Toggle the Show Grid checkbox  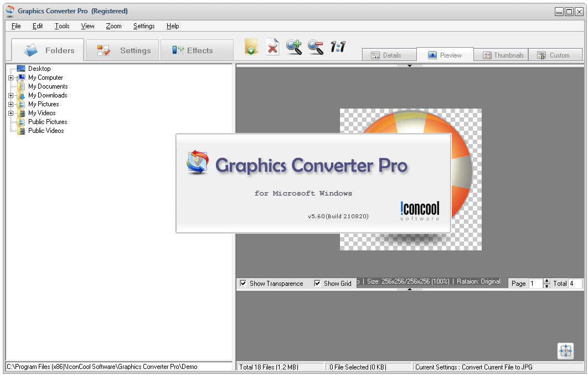click(x=317, y=283)
